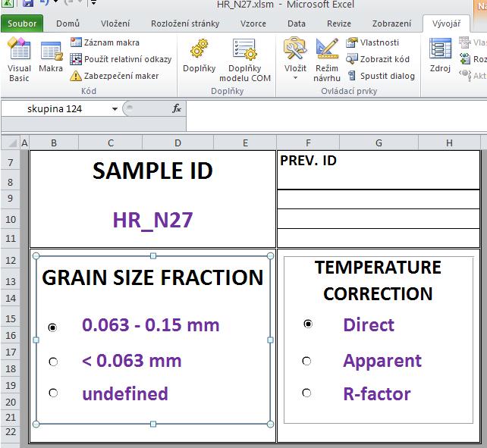This screenshot has height=448, width=487.
Task: Select the R-factor radio button
Action: coord(306,393)
